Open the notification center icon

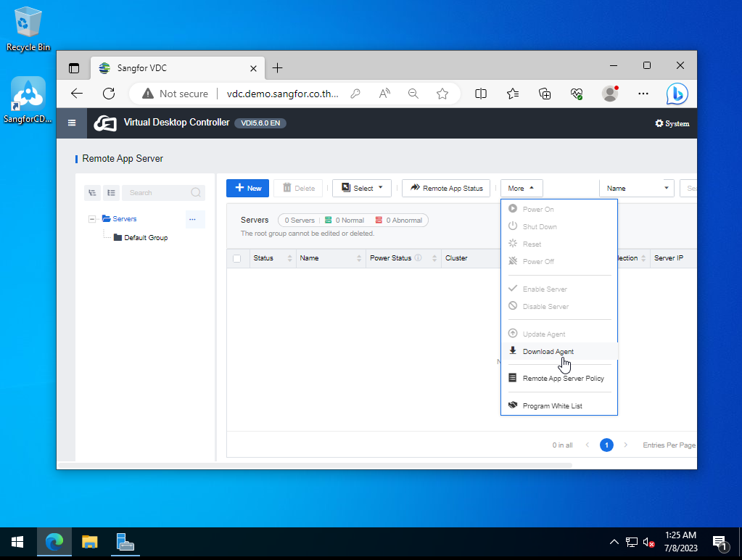click(720, 543)
